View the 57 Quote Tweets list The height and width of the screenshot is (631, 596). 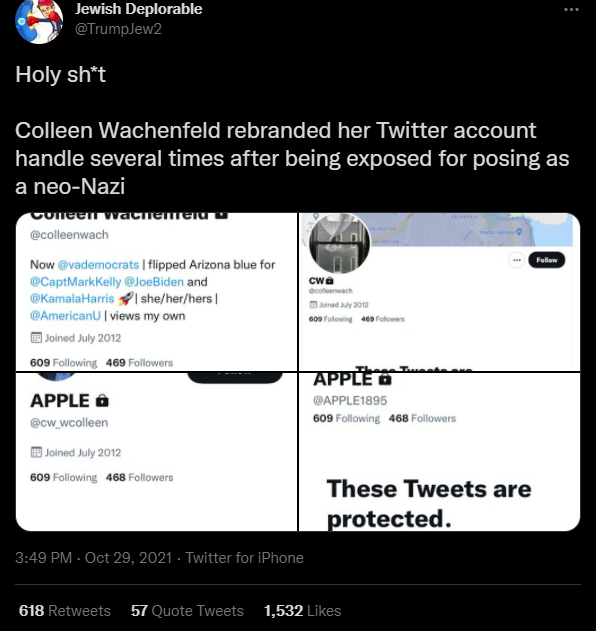click(187, 610)
